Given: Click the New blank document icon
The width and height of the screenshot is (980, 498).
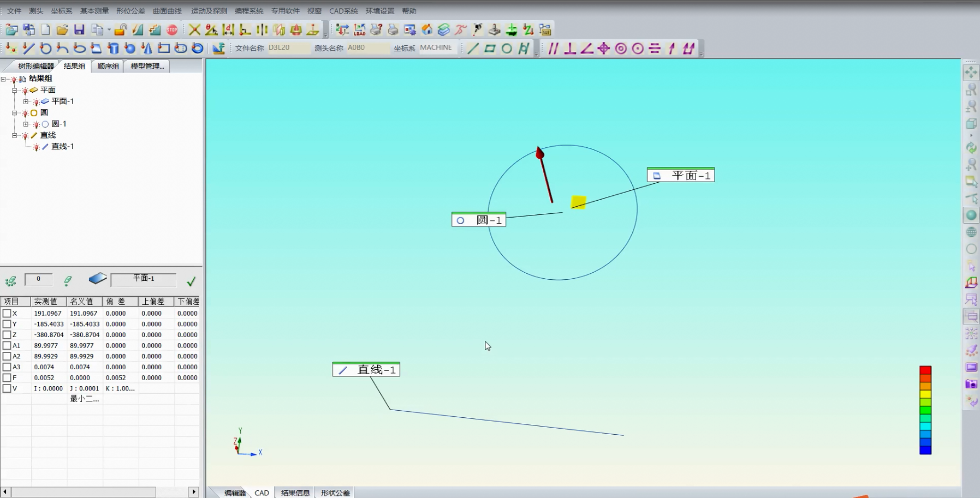Looking at the screenshot, I should (x=46, y=29).
